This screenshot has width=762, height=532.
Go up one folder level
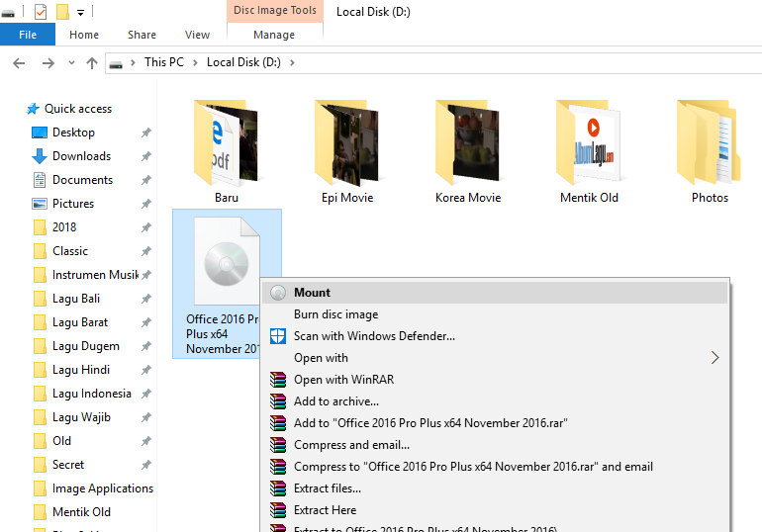point(92,63)
